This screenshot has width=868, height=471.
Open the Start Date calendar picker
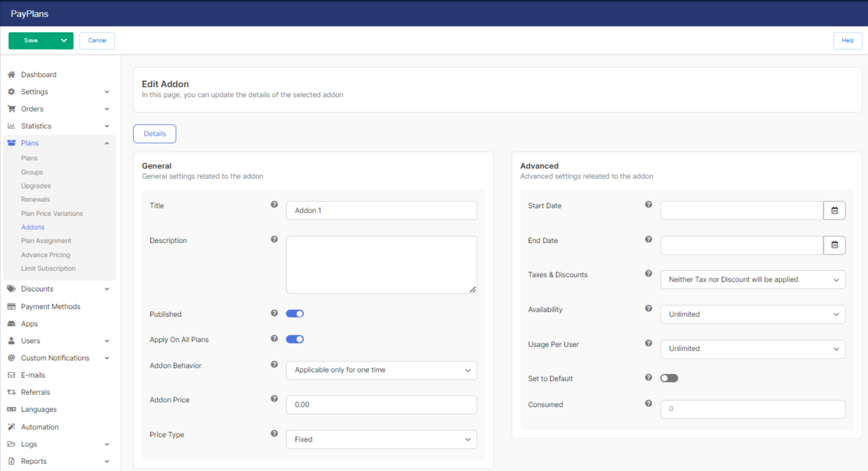[834, 210]
